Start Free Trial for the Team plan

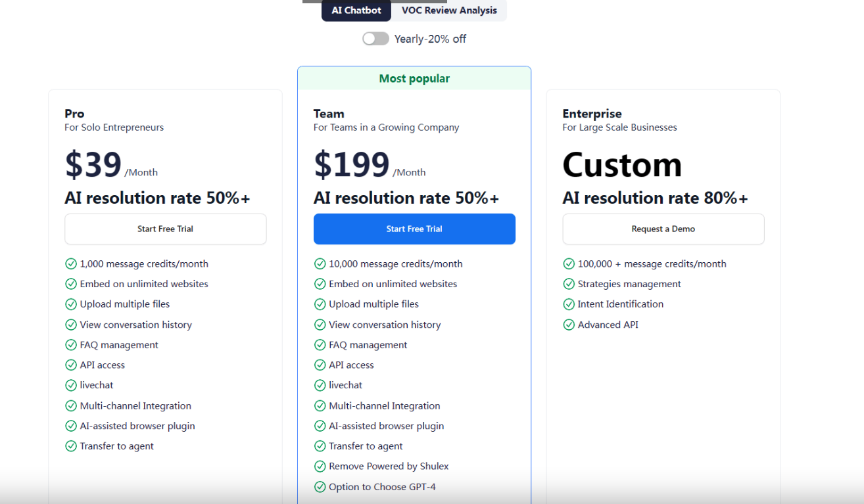414,229
